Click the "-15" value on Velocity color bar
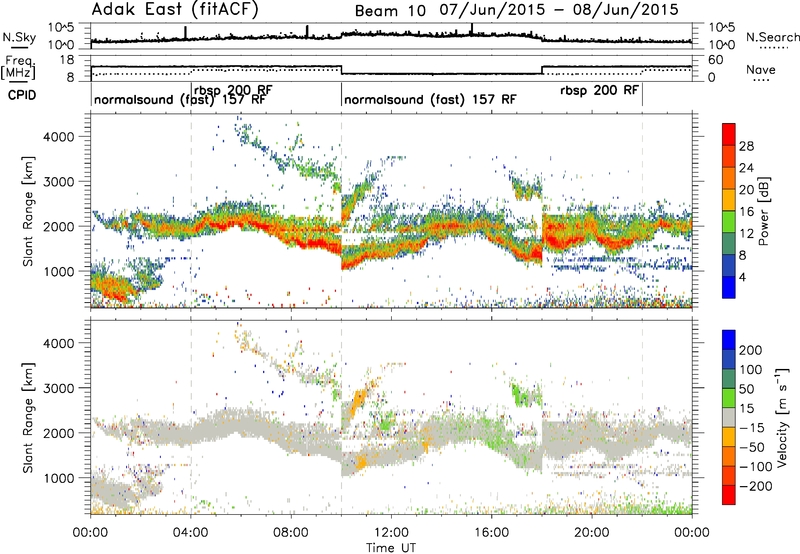 [x=752, y=428]
